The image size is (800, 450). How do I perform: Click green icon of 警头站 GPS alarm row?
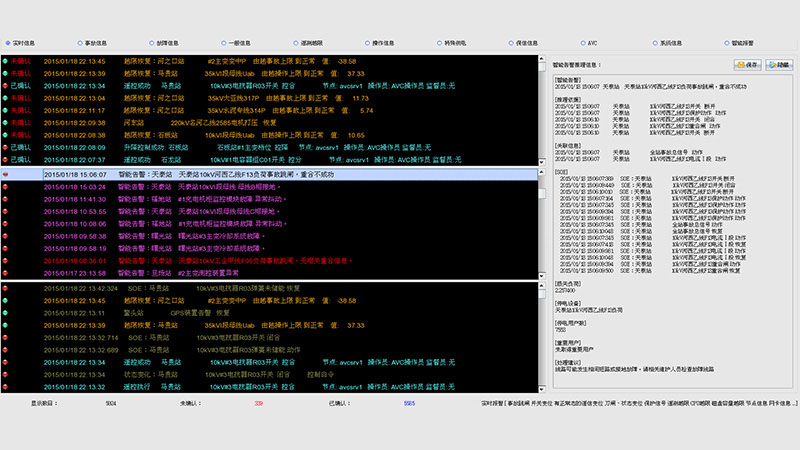tap(5, 312)
